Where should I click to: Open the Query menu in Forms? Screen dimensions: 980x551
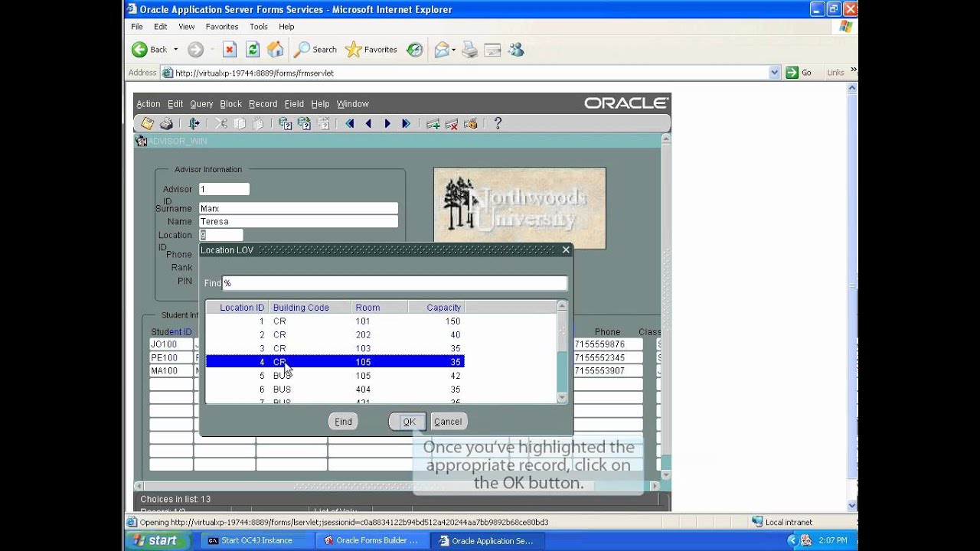pos(201,104)
